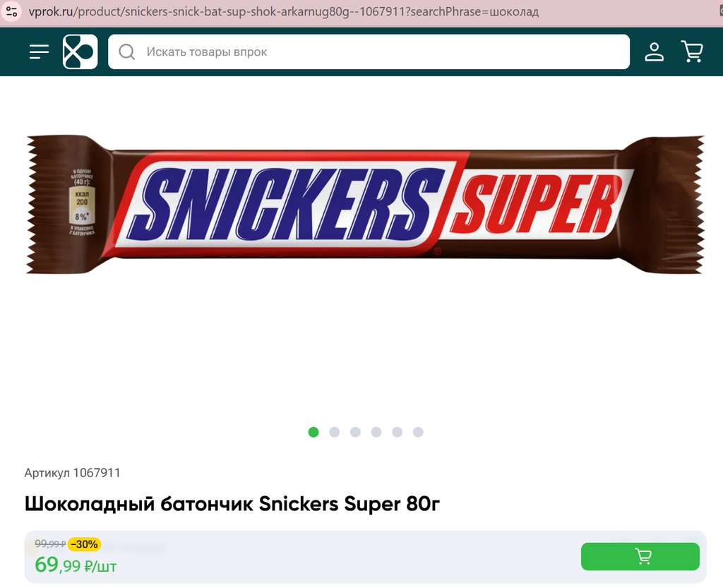Click the -30% discount badge
Image resolution: width=723 pixels, height=588 pixels.
coord(85,544)
